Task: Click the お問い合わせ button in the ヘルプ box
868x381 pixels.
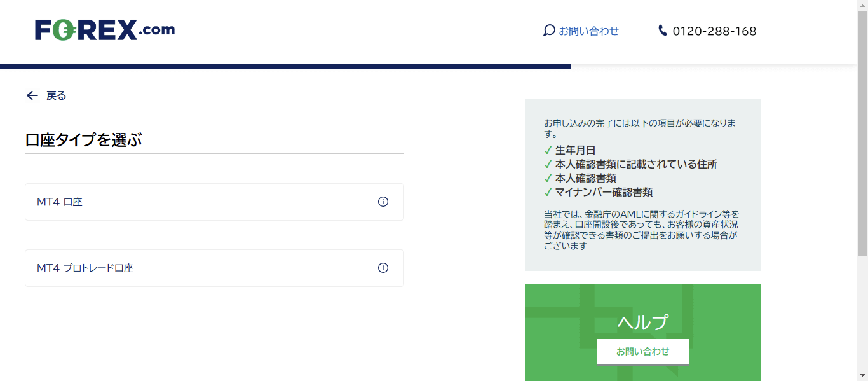Action: pyautogui.click(x=642, y=351)
